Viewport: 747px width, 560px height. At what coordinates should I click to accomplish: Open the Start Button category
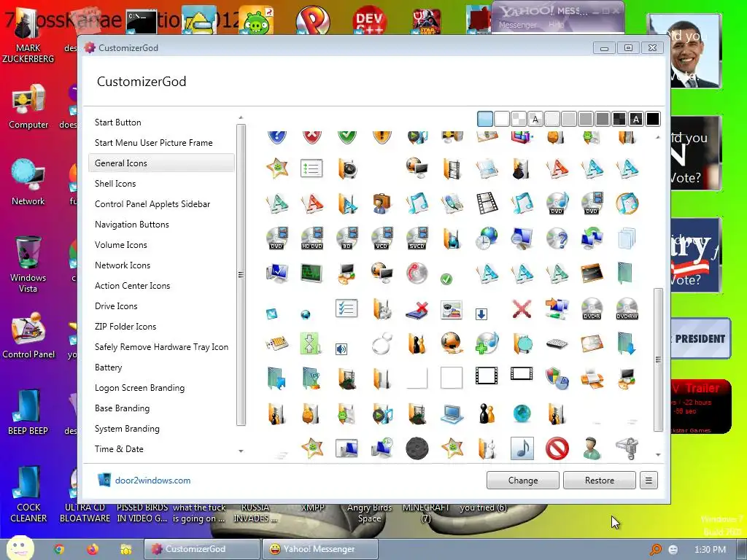click(117, 122)
